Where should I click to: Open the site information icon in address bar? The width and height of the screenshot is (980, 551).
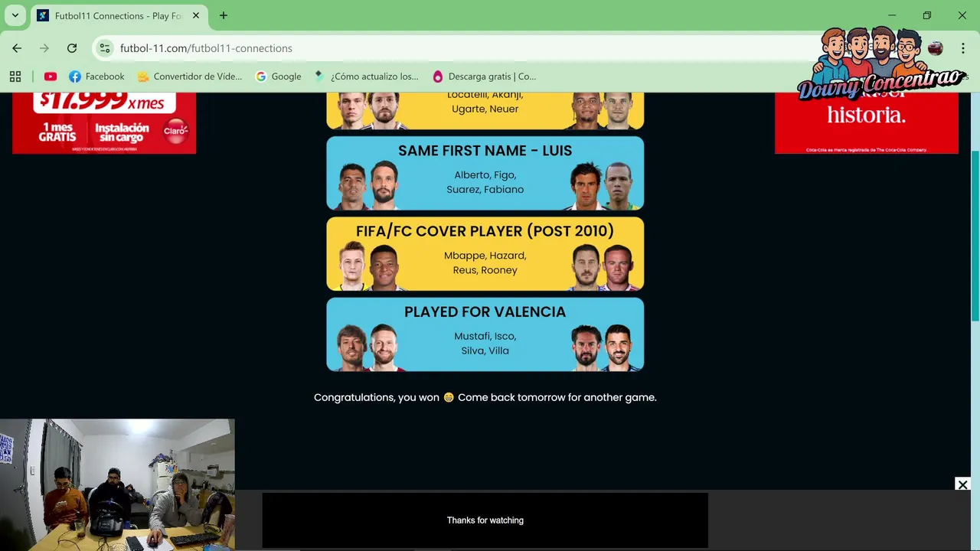point(105,48)
